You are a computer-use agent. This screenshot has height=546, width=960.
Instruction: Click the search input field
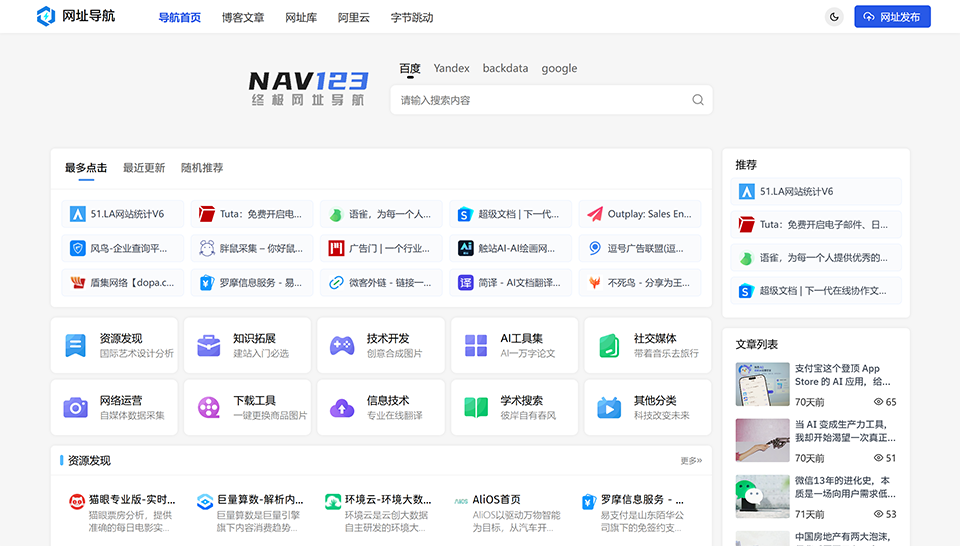click(540, 100)
